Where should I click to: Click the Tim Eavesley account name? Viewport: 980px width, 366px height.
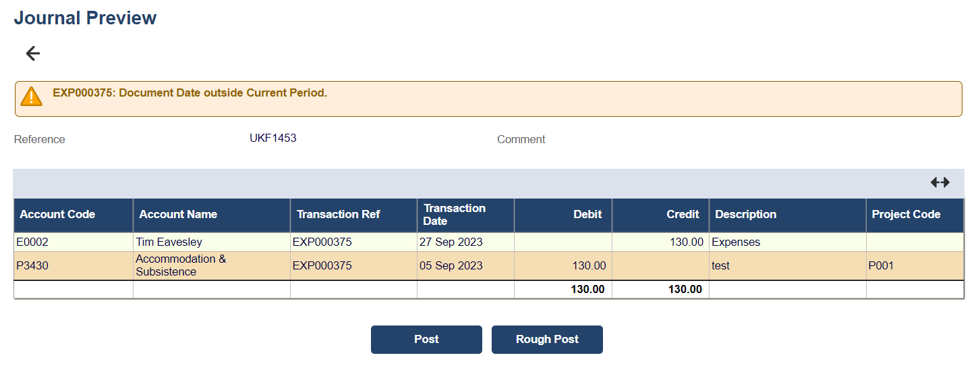click(169, 242)
